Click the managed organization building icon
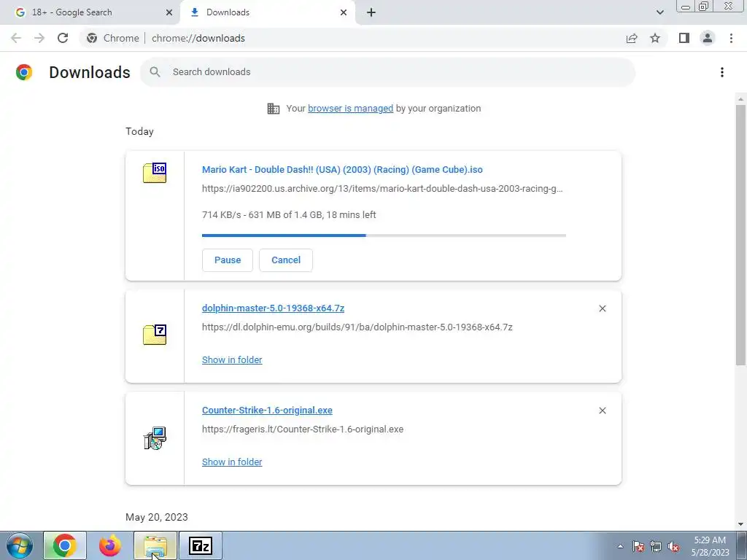The height and width of the screenshot is (560, 747). (x=274, y=109)
